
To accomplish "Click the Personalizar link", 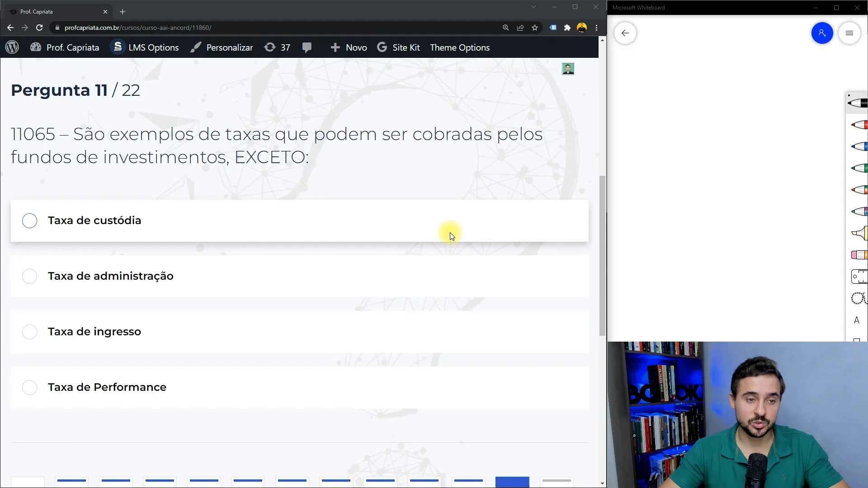I will [222, 47].
